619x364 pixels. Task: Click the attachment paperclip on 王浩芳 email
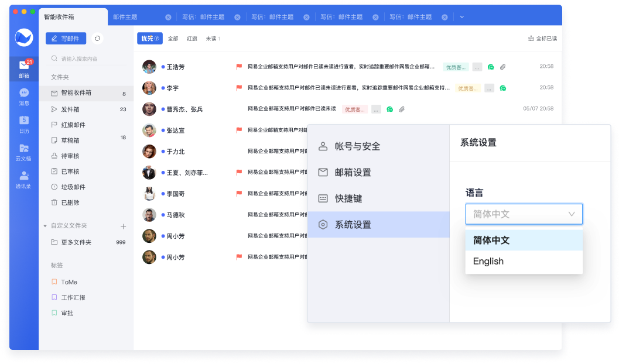(x=502, y=67)
